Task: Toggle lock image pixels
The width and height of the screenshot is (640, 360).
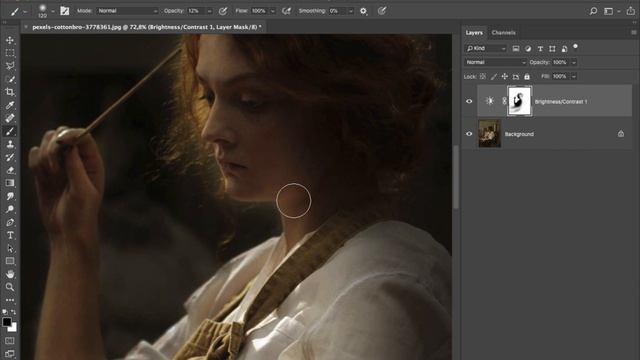Action: point(494,76)
